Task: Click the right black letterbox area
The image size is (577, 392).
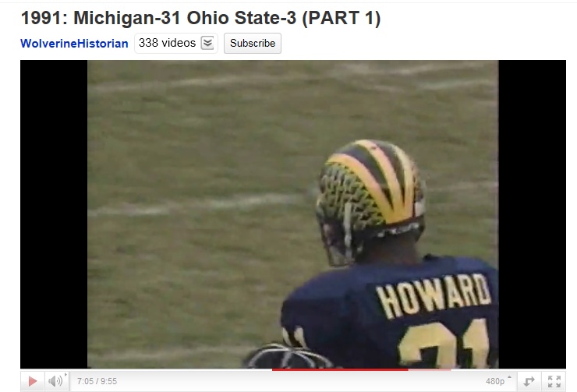Action: click(532, 214)
